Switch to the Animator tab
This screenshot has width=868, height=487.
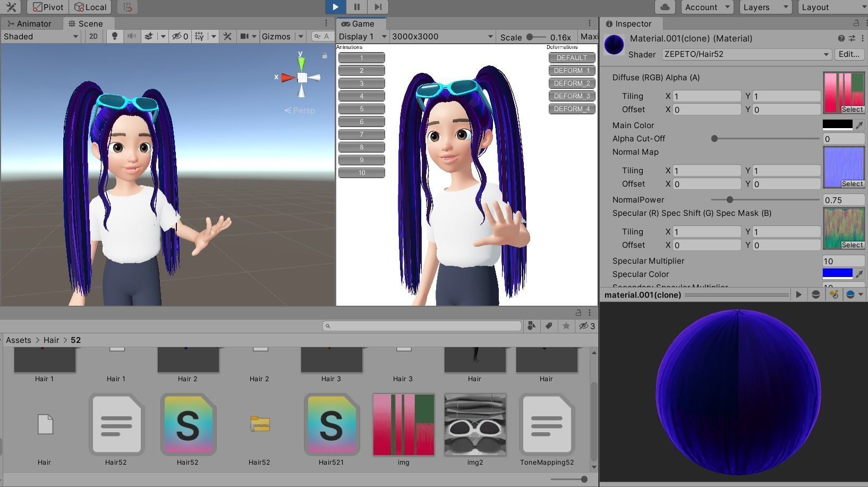[30, 23]
